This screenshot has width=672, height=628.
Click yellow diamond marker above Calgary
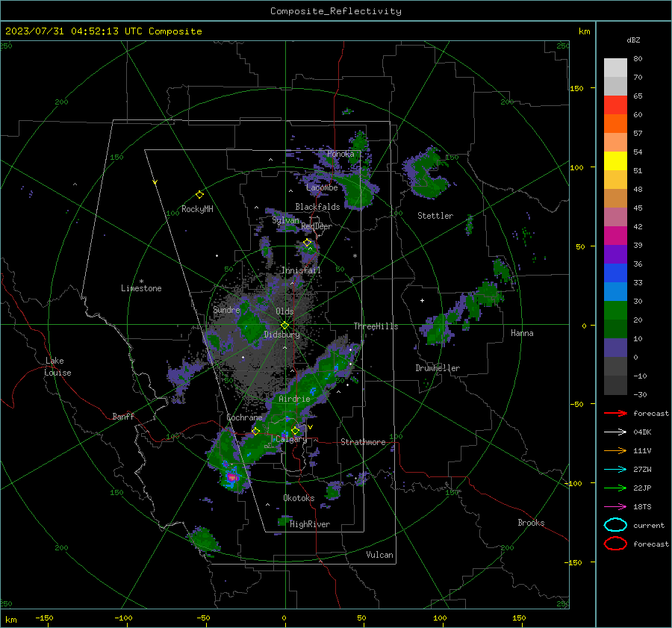pos(295,430)
